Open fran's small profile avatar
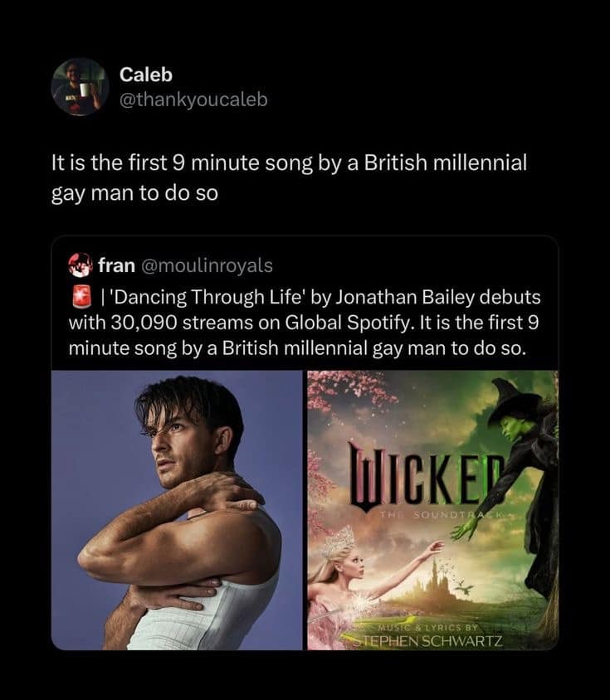Viewport: 610px width, 700px height. pos(79,265)
